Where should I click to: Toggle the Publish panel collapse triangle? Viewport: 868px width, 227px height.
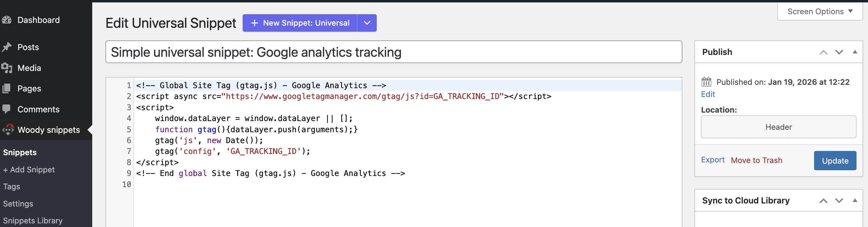click(x=854, y=52)
